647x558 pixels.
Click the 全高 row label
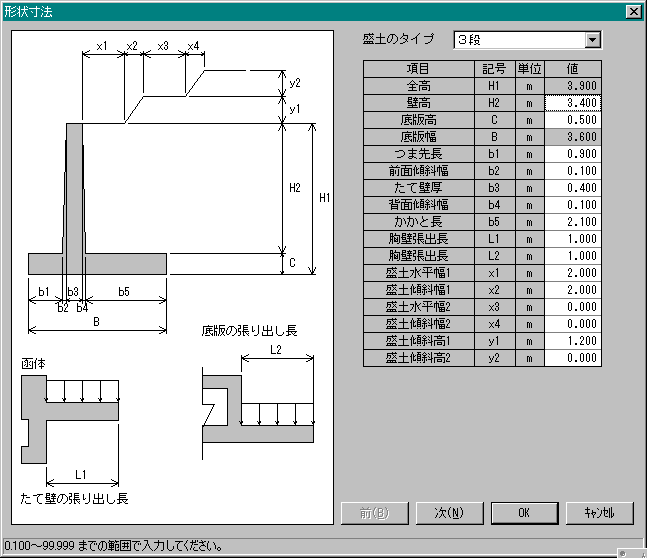[419, 86]
